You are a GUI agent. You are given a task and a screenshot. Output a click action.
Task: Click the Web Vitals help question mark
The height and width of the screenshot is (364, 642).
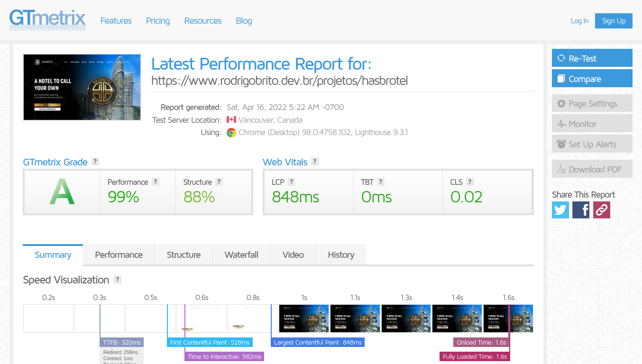[x=315, y=162]
